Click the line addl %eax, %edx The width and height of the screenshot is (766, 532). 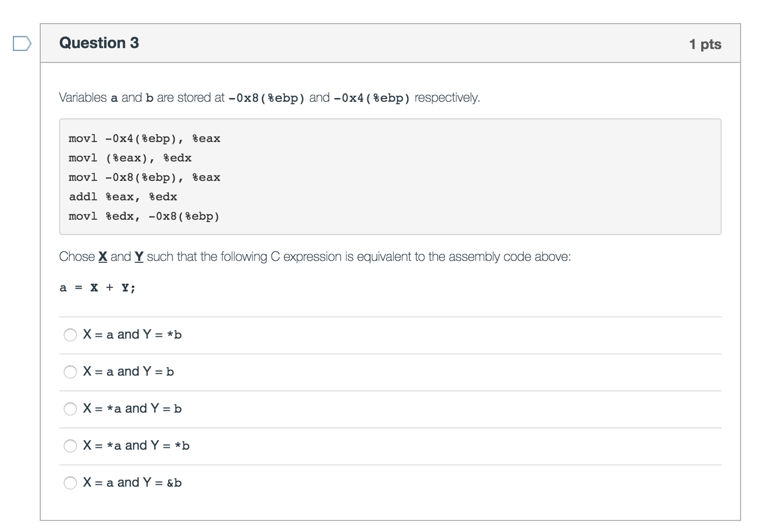[x=123, y=197]
